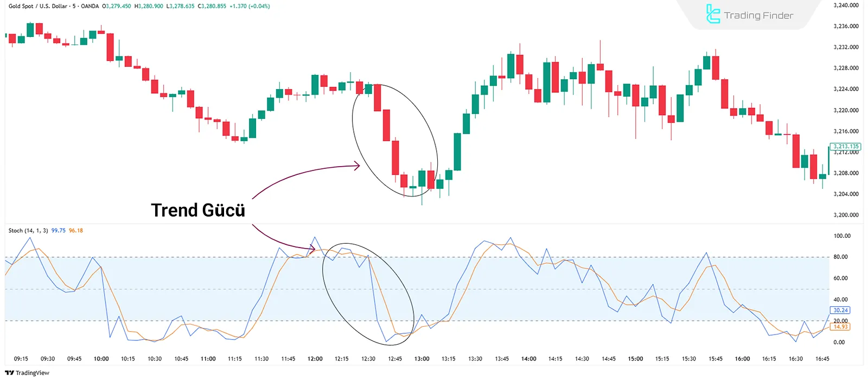Click the Trading Finder logo icon

coord(713,14)
